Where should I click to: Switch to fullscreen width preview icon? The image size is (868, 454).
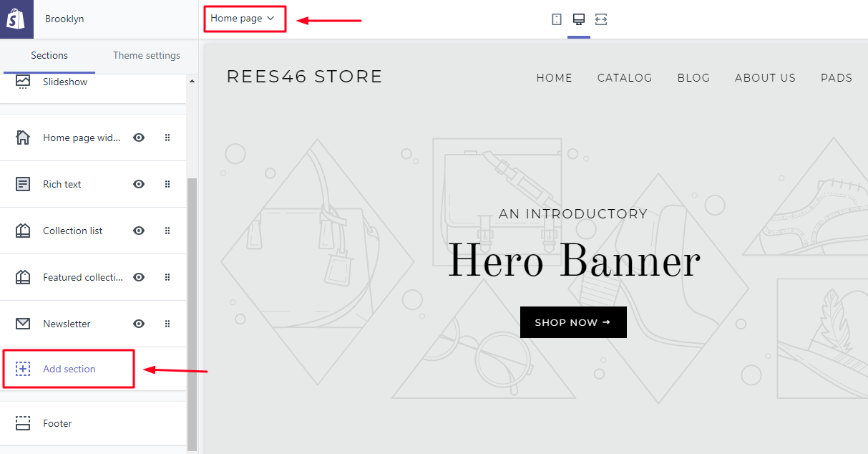pyautogui.click(x=601, y=19)
